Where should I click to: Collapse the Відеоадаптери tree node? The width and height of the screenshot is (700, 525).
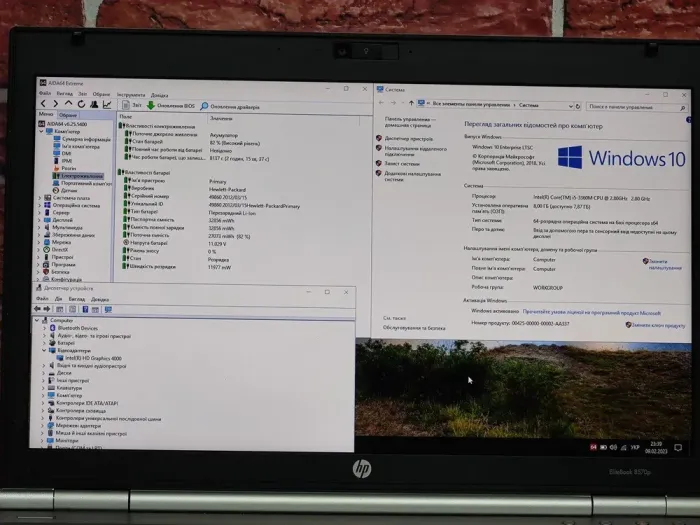coord(42,351)
